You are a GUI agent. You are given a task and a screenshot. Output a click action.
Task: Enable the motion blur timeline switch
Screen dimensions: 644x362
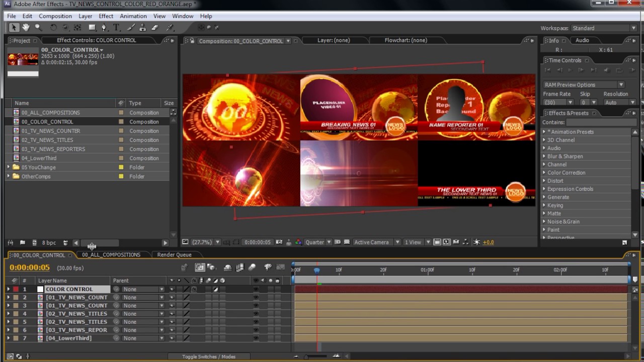coord(252,267)
